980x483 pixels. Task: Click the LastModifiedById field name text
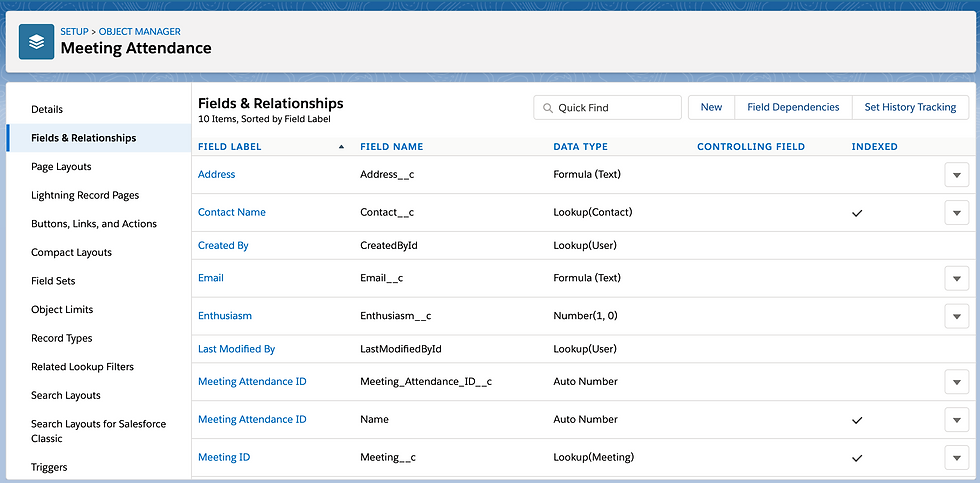coord(401,349)
